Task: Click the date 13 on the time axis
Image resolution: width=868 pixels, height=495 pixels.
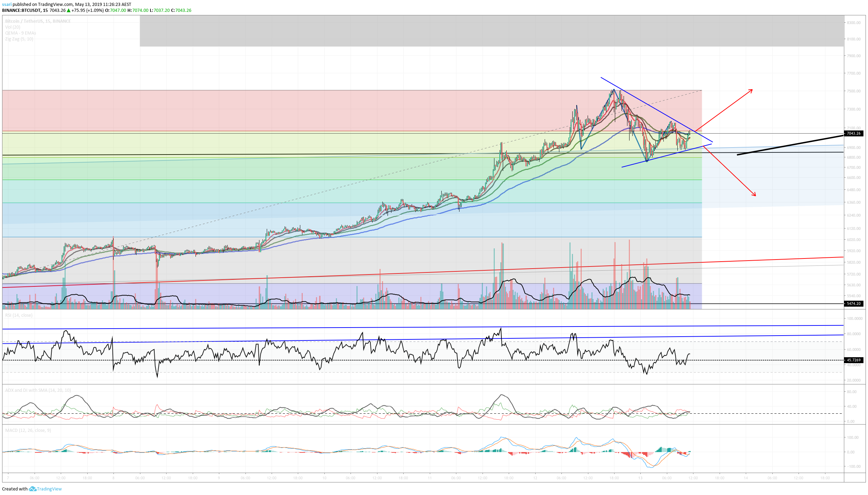Action: point(640,478)
